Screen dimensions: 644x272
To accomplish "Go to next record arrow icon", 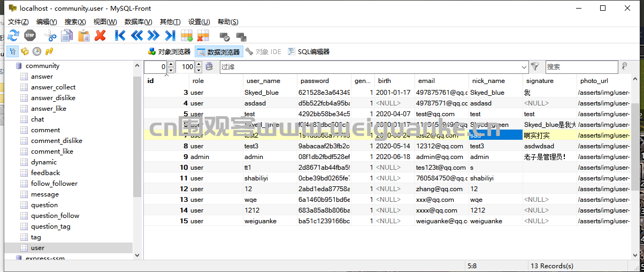I will point(154,36).
